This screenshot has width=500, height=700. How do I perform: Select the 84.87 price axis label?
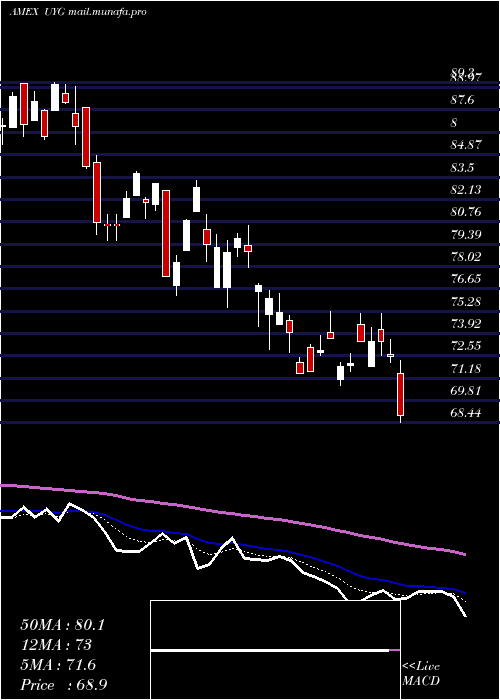[x=465, y=145]
